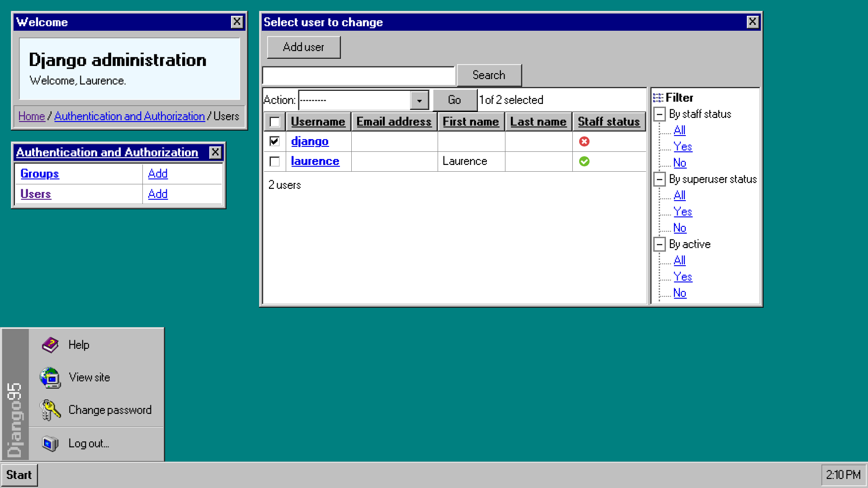Uncheck the django user checkbox

tap(274, 141)
